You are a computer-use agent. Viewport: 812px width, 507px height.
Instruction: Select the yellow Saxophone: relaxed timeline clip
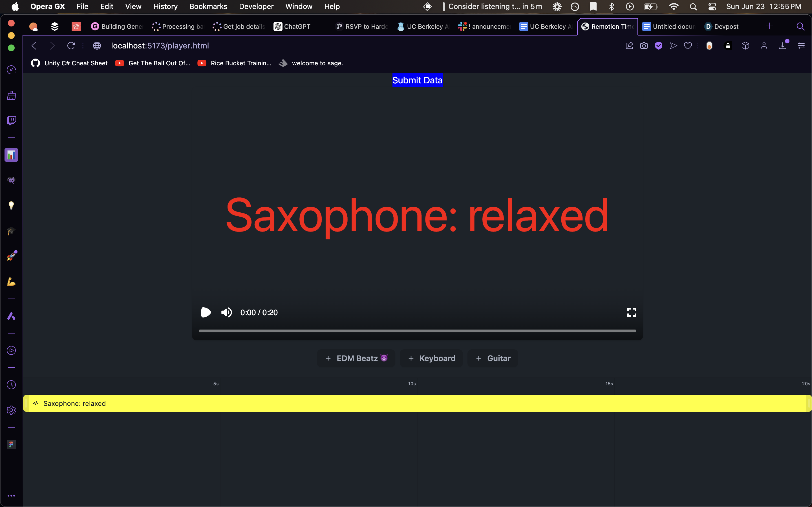(x=417, y=403)
